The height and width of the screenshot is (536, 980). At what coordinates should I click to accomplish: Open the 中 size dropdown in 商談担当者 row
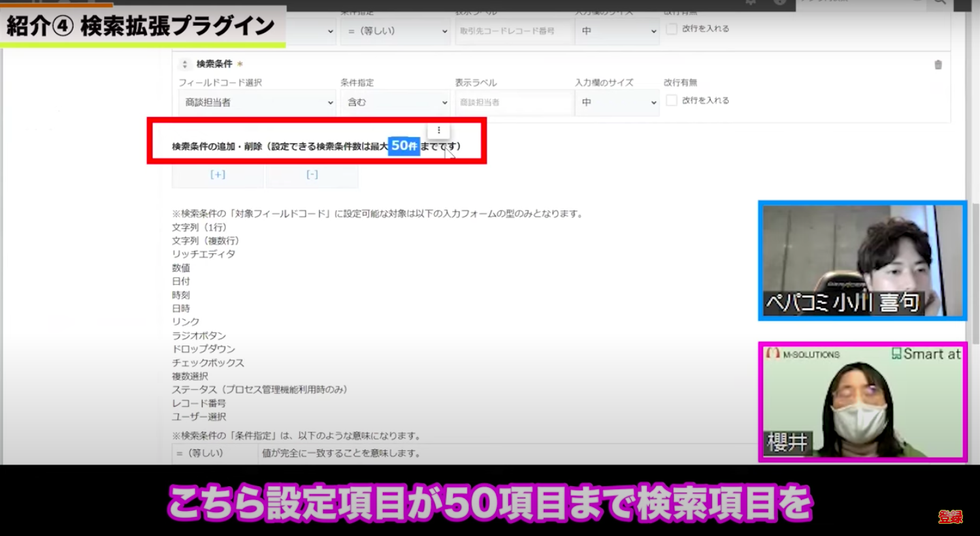[x=617, y=103]
